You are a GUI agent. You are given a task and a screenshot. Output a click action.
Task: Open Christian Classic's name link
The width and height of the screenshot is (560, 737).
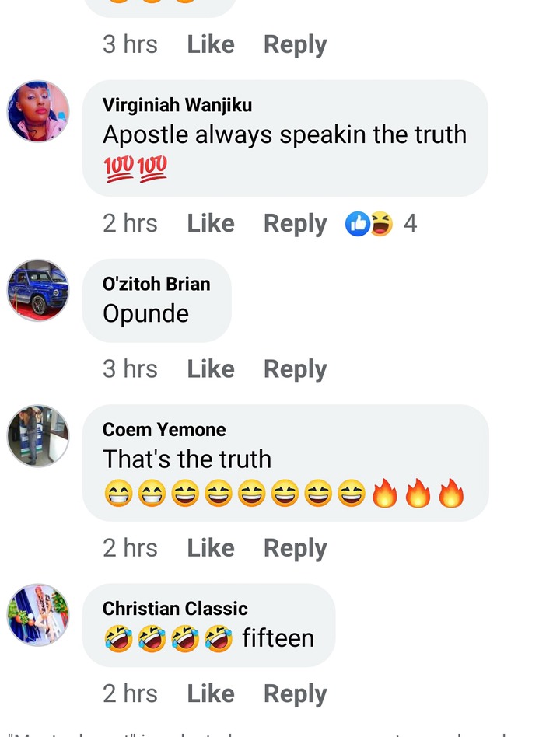click(x=175, y=609)
